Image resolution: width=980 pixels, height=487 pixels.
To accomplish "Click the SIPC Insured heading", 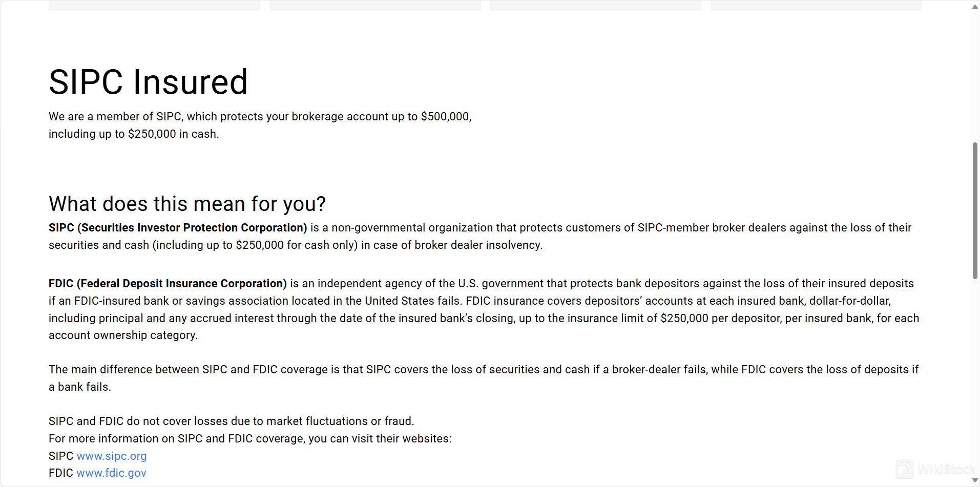I will click(x=148, y=82).
